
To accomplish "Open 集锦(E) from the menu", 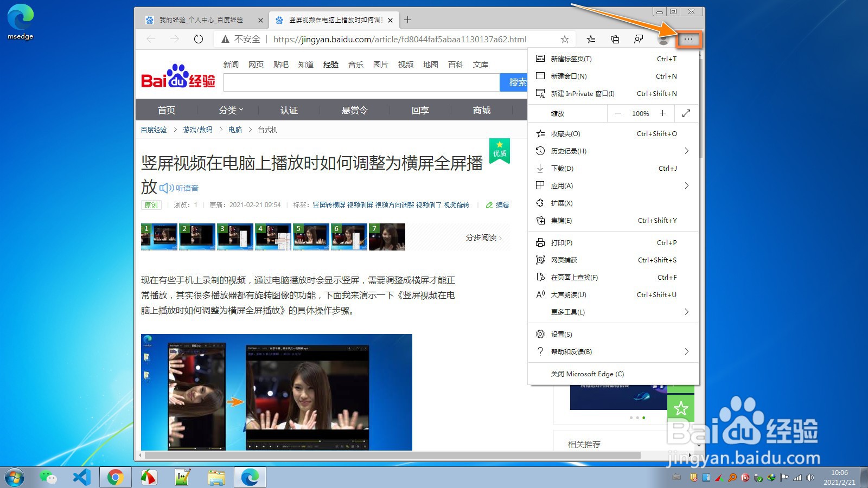I will click(613, 220).
